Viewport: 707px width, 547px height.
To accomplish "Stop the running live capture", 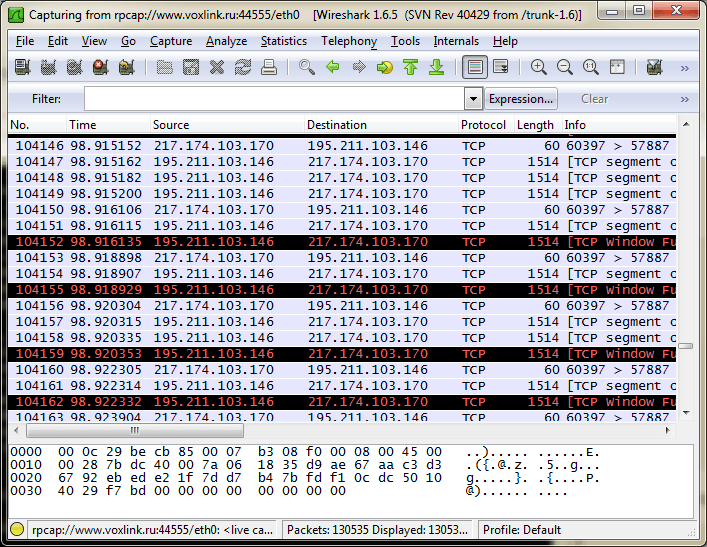I will point(101,67).
